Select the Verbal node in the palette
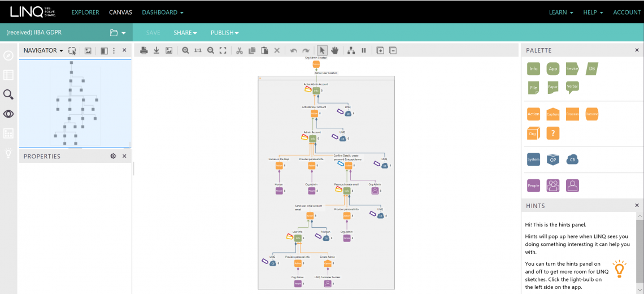Viewport: 644px width, 294px height. tap(572, 87)
